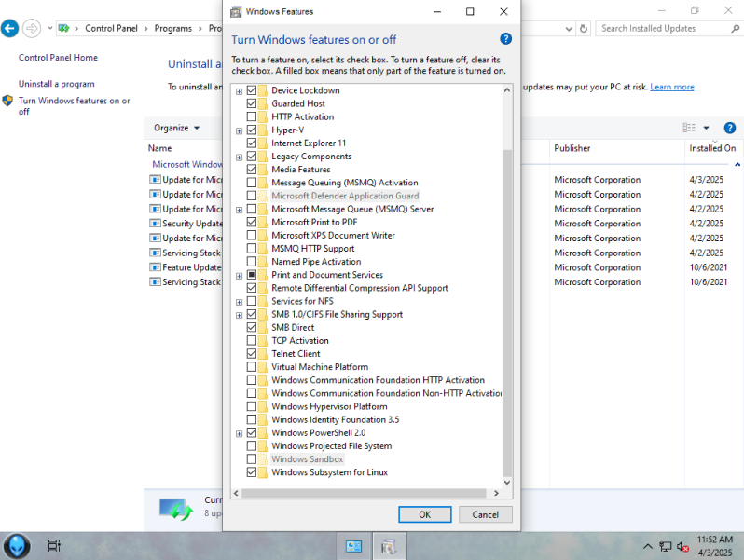The image size is (744, 560).
Task: Click icon of Feature Update row
Action: pyautogui.click(x=155, y=267)
